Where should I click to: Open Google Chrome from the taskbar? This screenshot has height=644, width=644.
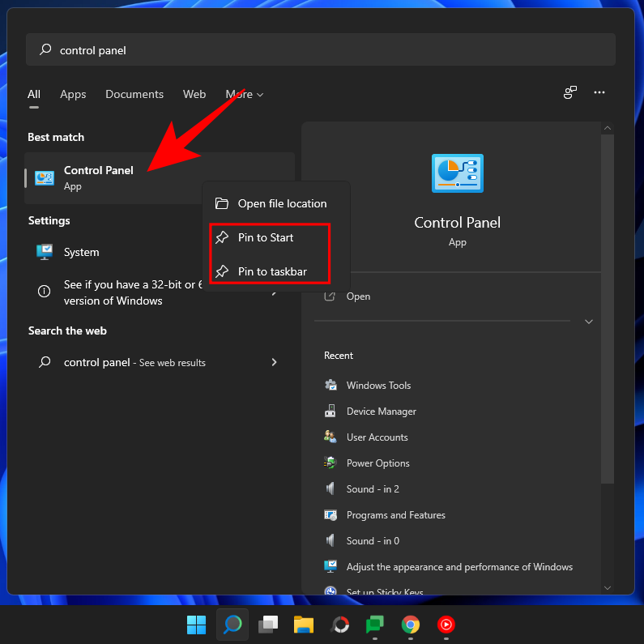tap(411, 625)
